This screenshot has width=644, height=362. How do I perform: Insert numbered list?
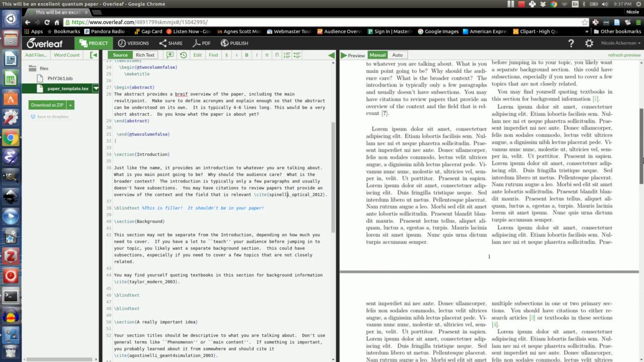pyautogui.click(x=287, y=55)
